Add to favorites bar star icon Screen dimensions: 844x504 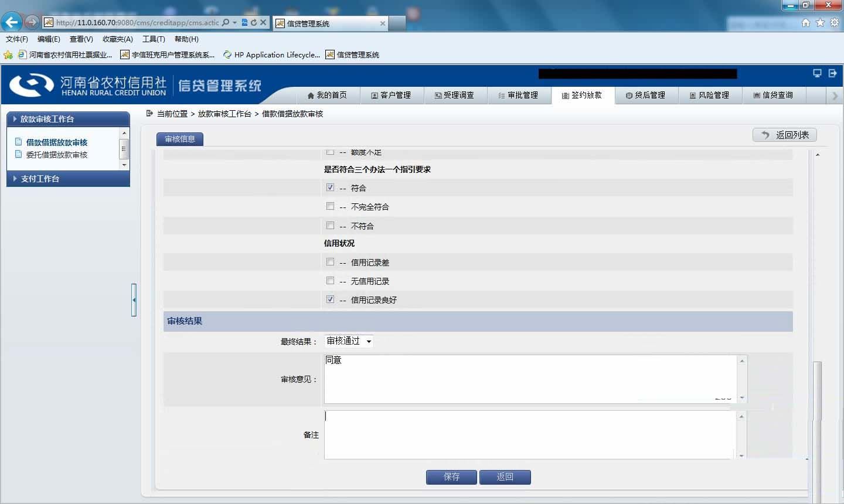tap(8, 55)
